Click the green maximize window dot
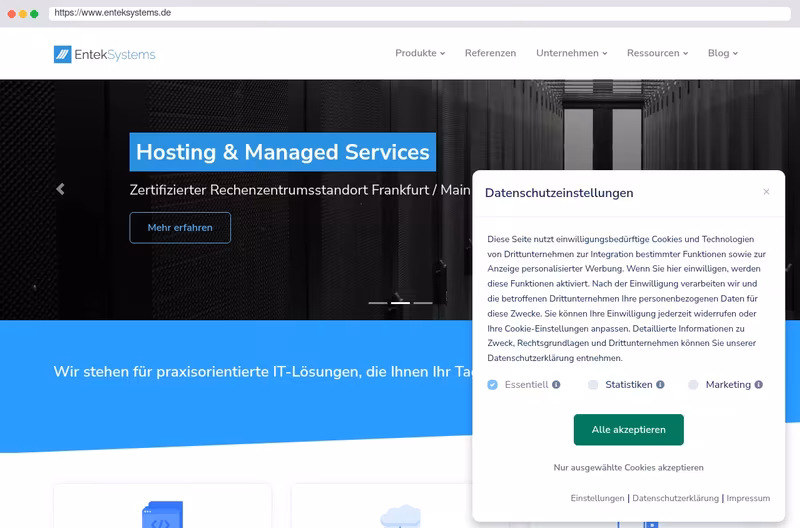800x528 pixels. tap(34, 14)
